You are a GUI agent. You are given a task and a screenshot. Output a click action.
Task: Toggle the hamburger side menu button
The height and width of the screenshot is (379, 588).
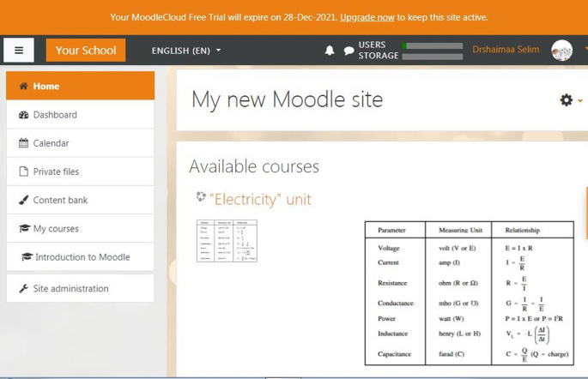click(x=19, y=51)
